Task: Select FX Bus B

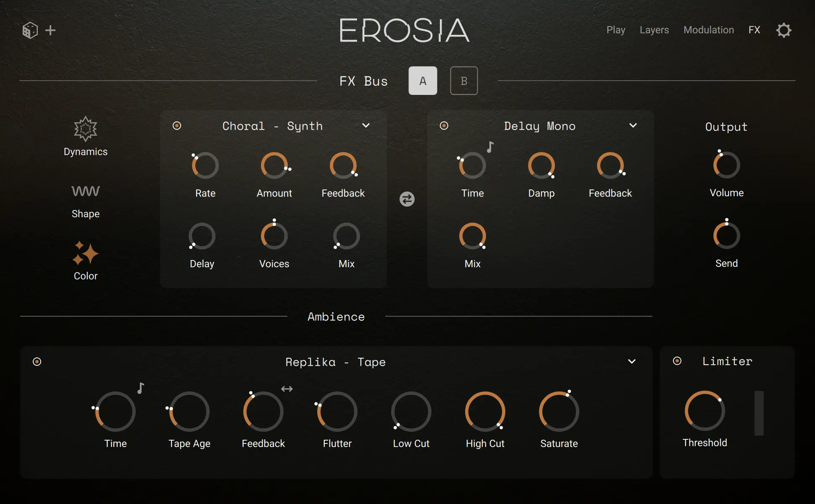Action: point(464,81)
